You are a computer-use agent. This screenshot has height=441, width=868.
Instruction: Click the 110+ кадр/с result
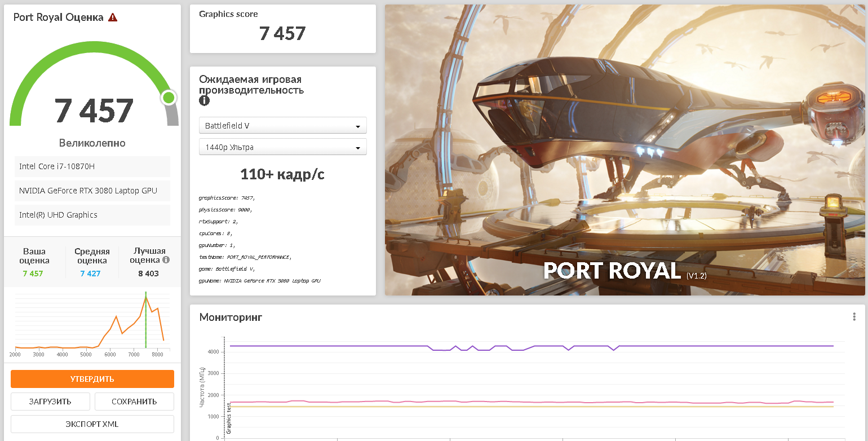(282, 174)
